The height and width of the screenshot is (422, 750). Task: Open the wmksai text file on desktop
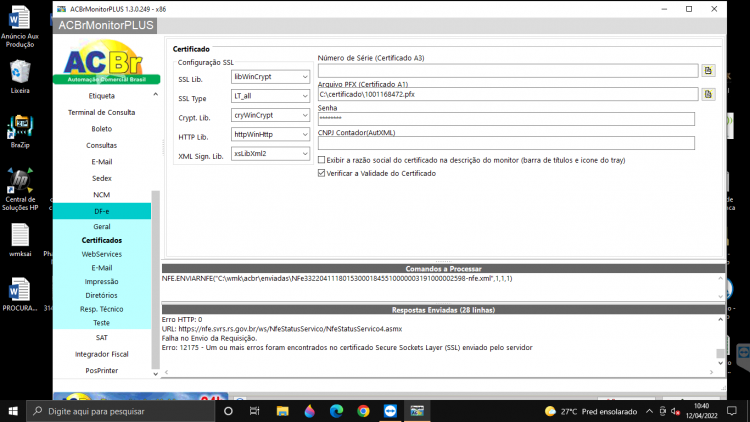pyautogui.click(x=20, y=241)
